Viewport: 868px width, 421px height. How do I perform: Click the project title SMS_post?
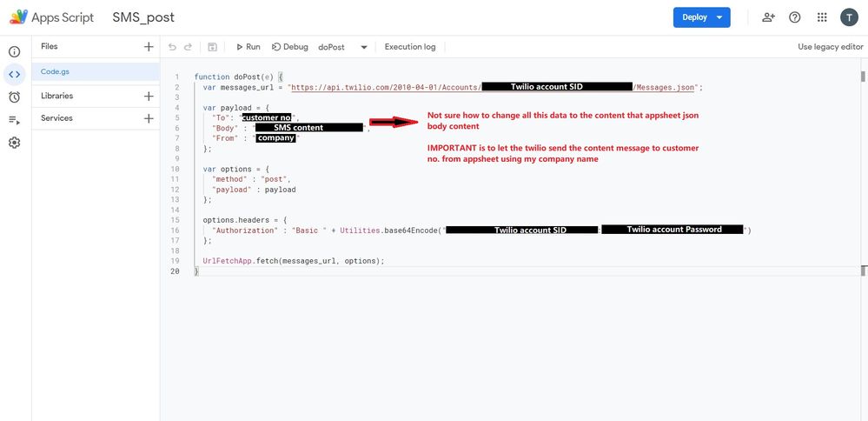pos(143,17)
